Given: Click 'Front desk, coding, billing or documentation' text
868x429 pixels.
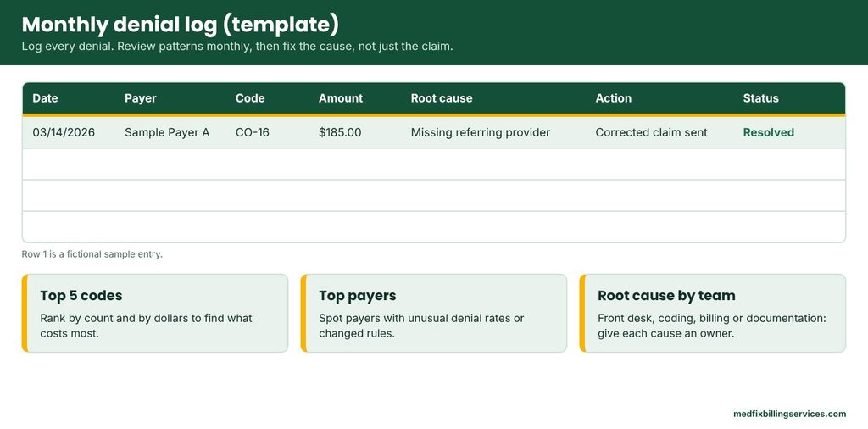Looking at the screenshot, I should pyautogui.click(x=712, y=326).
